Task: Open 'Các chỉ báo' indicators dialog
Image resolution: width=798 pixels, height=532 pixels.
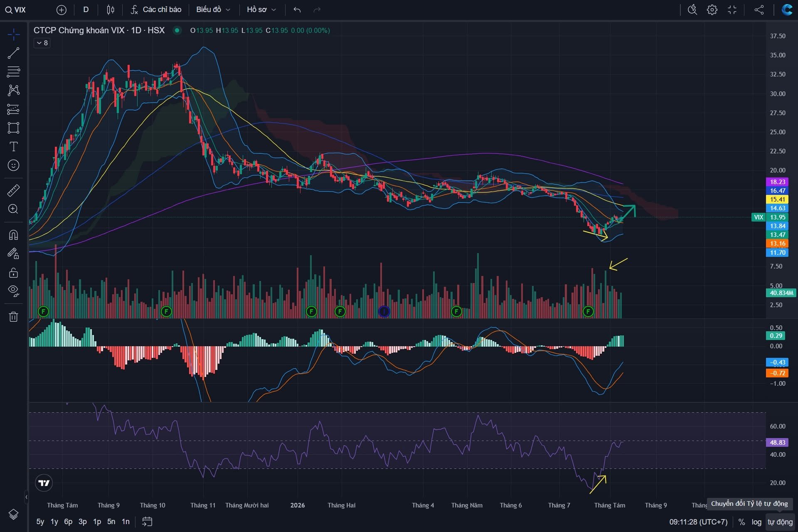Action: (156, 10)
